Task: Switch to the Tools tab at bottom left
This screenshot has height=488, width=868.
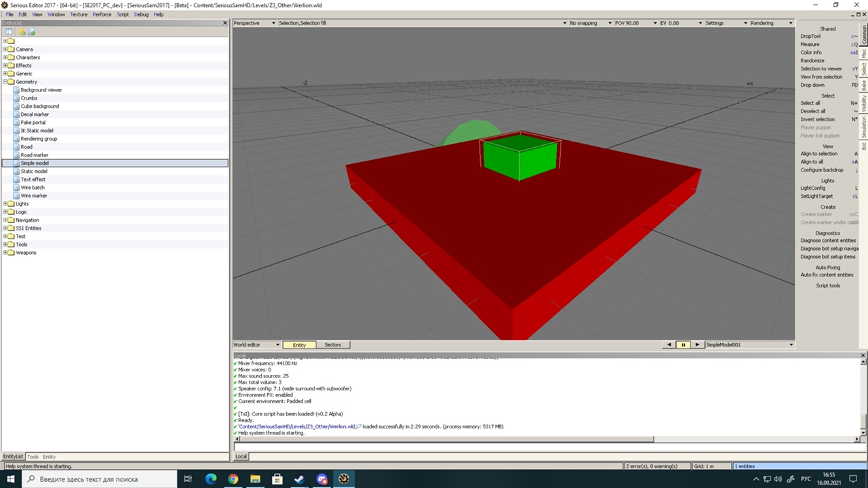Action: point(33,457)
